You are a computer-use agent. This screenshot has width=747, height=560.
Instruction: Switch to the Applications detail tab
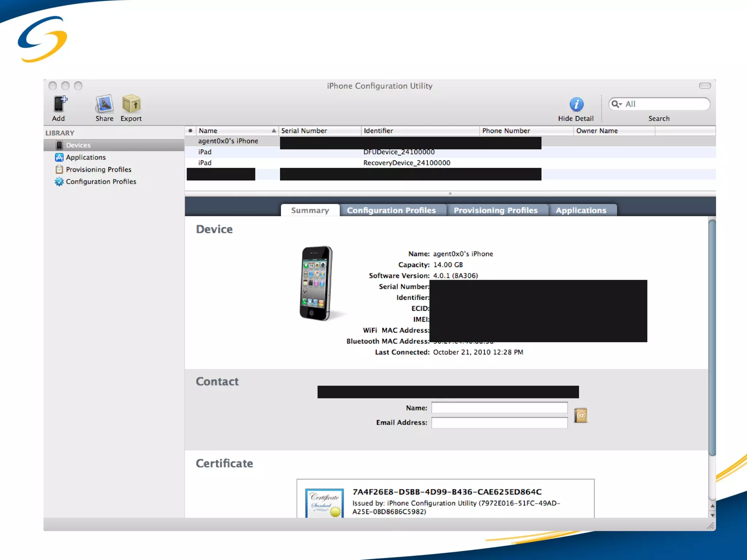tap(581, 210)
